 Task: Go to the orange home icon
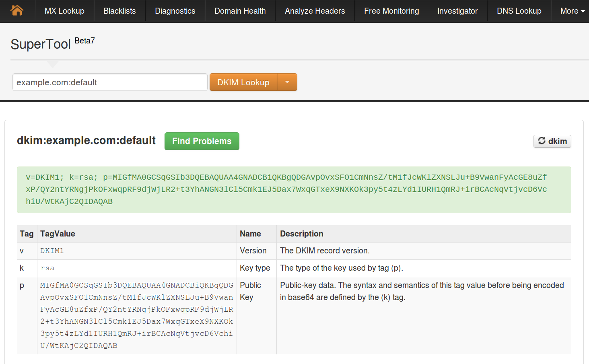point(17,10)
